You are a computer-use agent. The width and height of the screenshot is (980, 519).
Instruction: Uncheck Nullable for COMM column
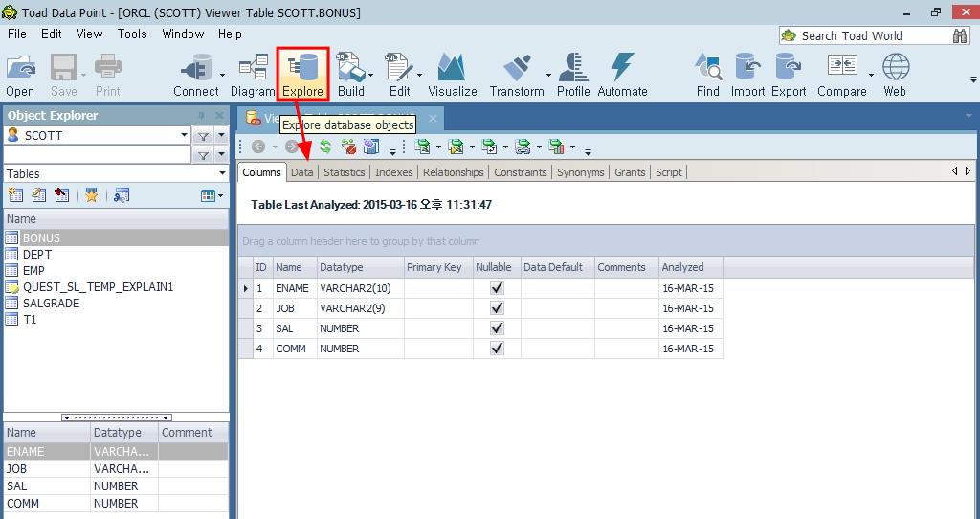click(x=497, y=349)
